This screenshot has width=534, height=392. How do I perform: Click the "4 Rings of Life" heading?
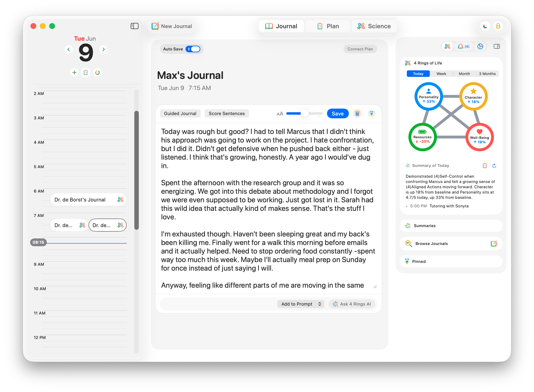[428, 63]
